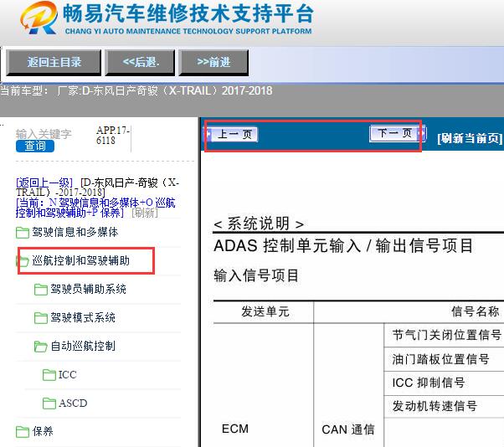
Task: Select the 节气门关闭位置信号 table cell
Action: [x=446, y=335]
